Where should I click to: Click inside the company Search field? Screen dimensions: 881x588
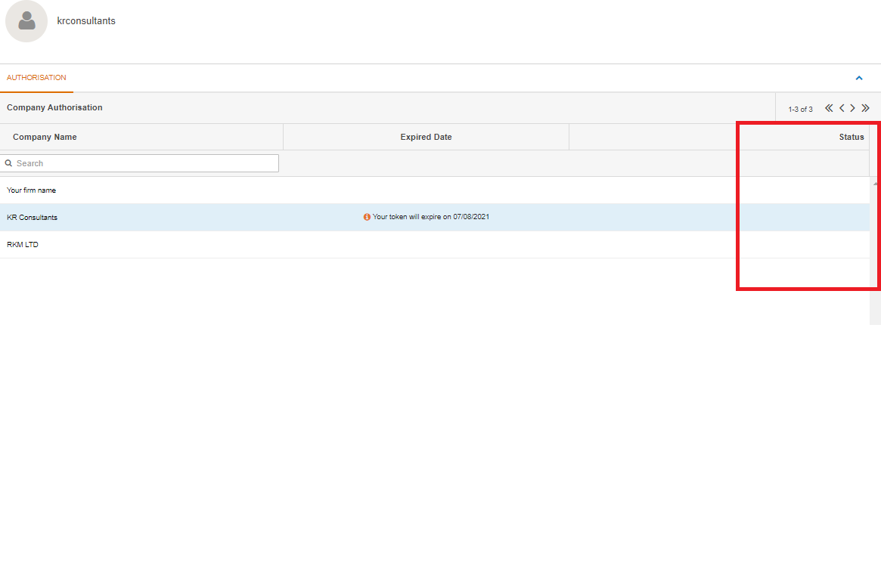(x=140, y=163)
